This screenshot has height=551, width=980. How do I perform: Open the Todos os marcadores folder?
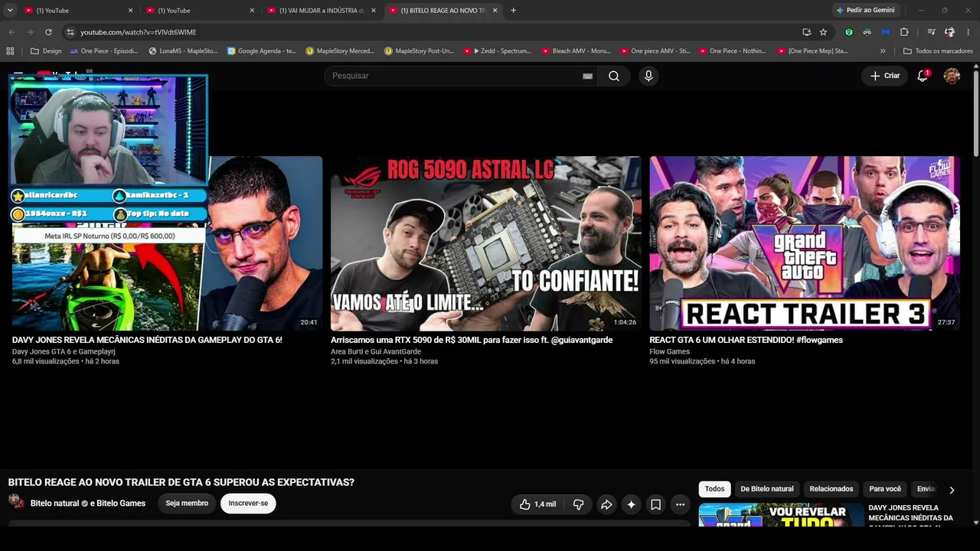pyautogui.click(x=937, y=51)
